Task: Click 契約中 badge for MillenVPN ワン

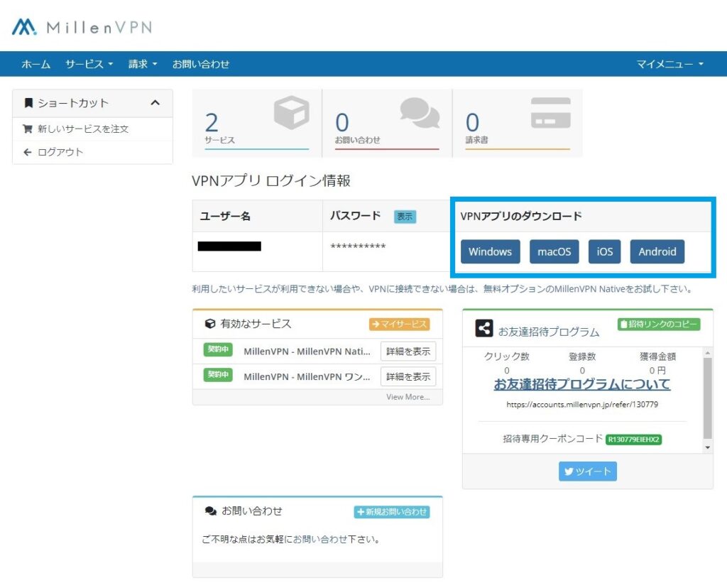Action: [x=218, y=375]
